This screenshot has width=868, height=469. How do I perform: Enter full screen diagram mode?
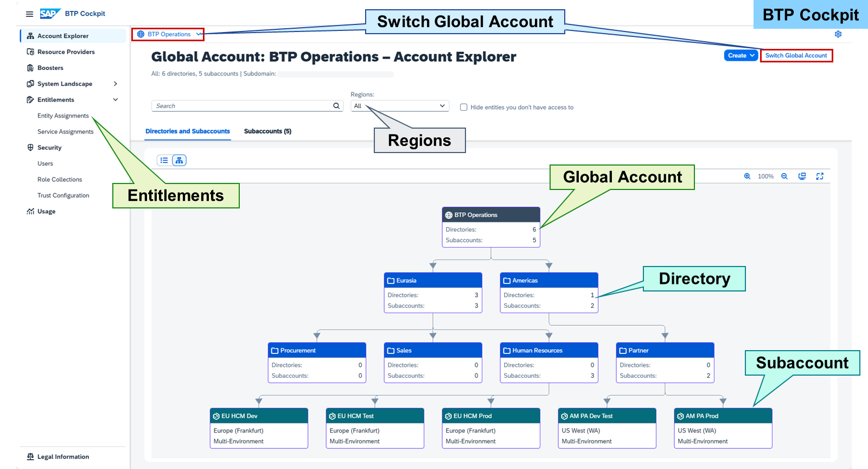pos(820,176)
